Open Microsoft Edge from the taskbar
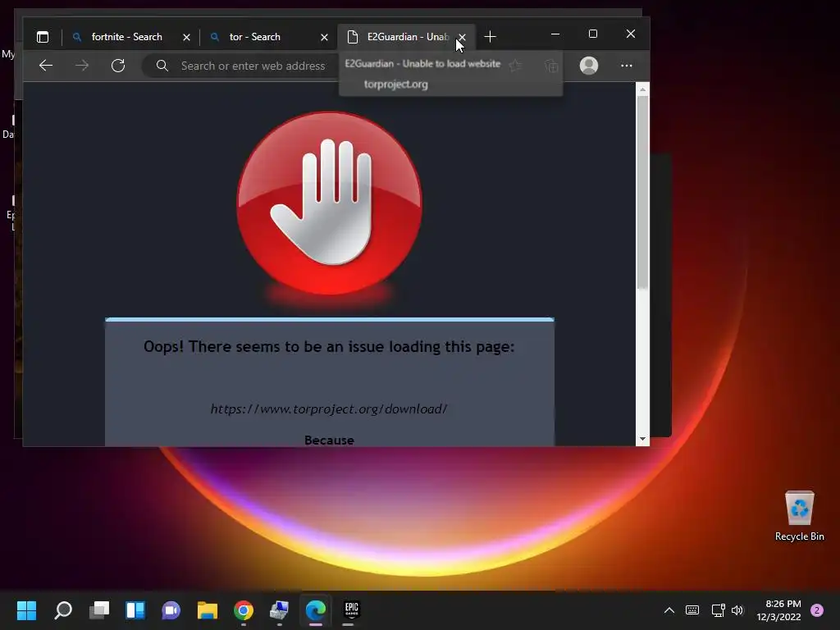 316,609
